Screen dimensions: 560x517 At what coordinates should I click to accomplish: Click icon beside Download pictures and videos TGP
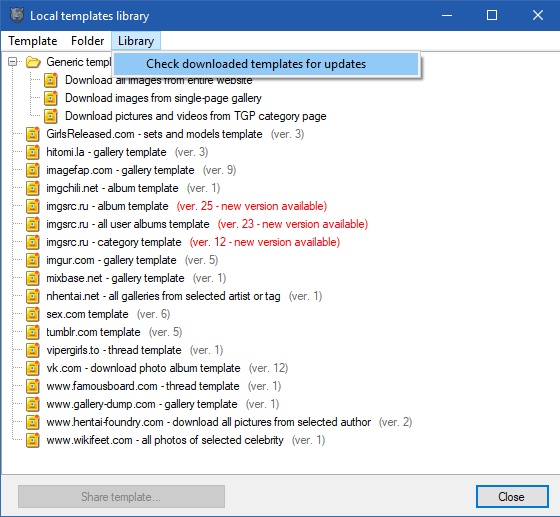(x=51, y=116)
